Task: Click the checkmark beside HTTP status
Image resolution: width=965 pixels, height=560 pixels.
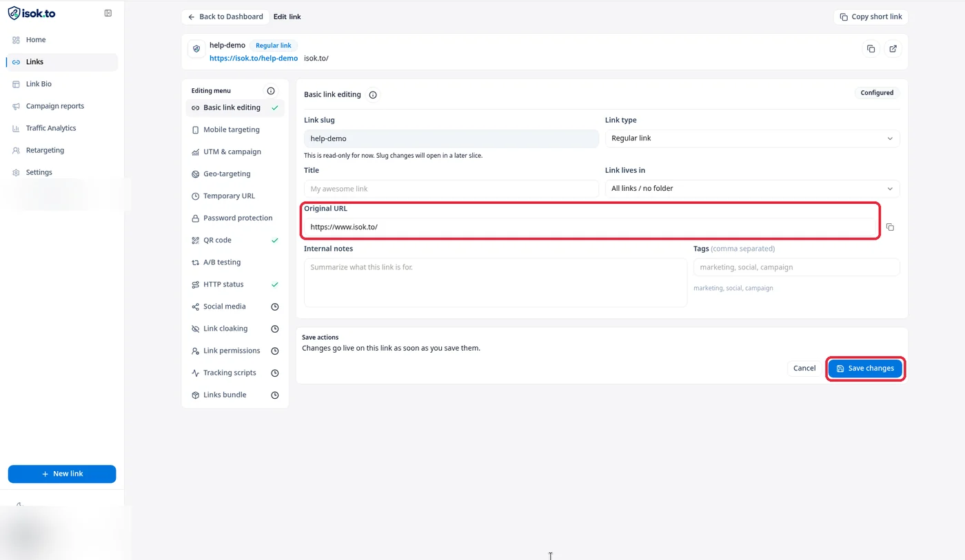Action: click(275, 284)
